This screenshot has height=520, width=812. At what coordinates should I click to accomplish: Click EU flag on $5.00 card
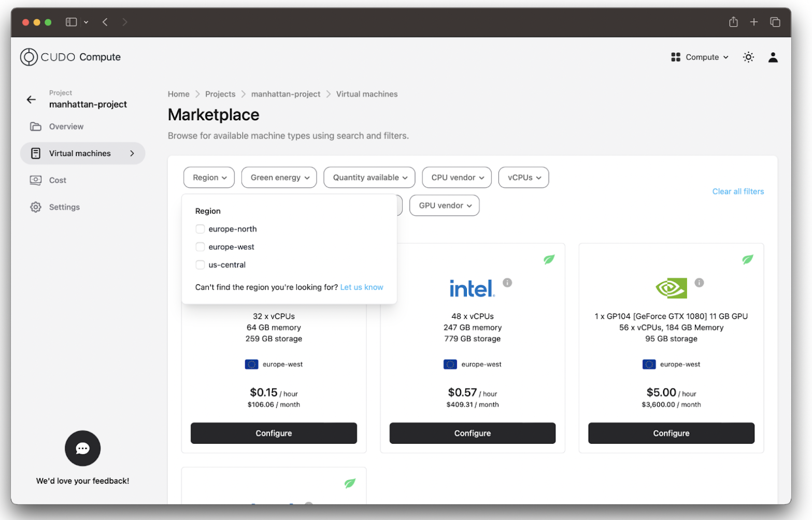[x=649, y=364]
